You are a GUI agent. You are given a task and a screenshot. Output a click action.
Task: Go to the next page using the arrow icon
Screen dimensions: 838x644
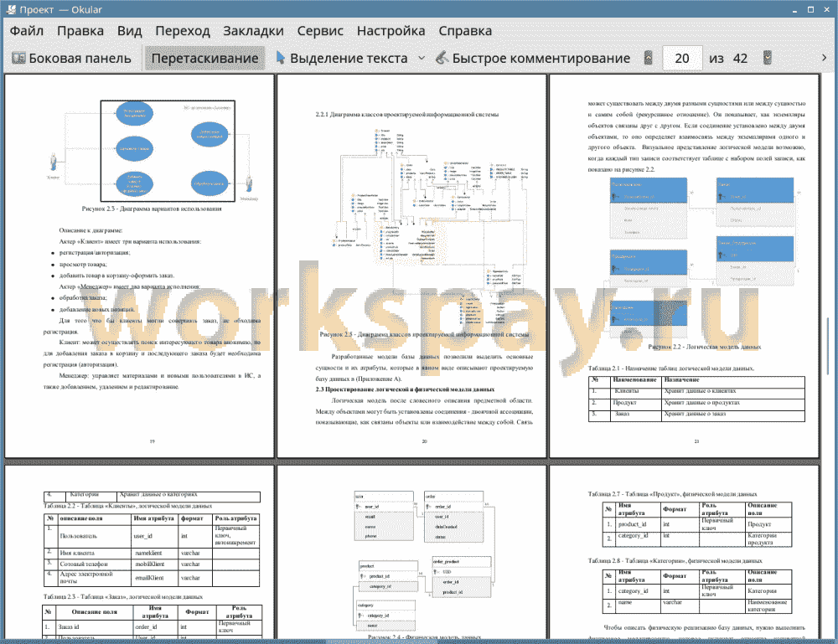point(768,58)
